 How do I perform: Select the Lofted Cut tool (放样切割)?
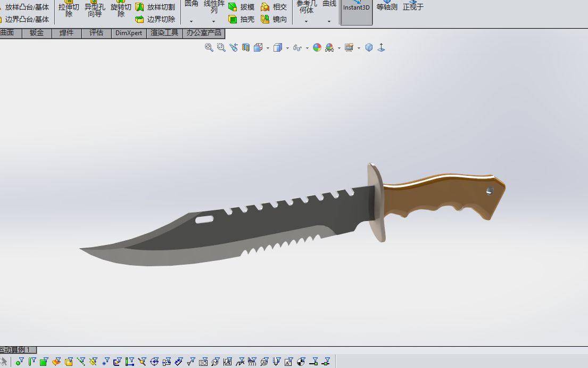[155, 7]
